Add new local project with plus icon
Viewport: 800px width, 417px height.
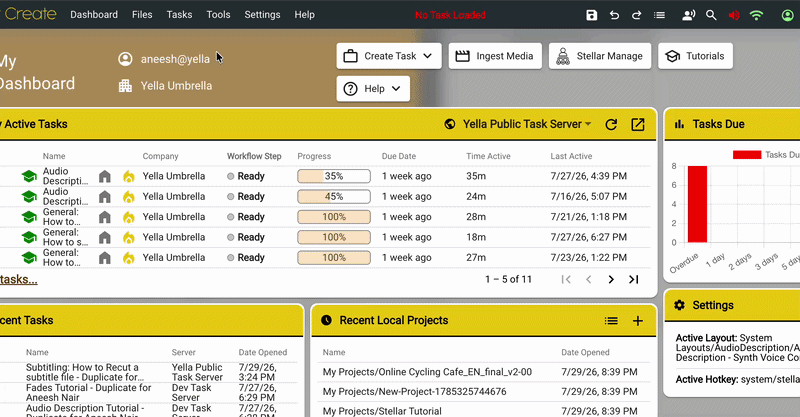pyautogui.click(x=638, y=321)
